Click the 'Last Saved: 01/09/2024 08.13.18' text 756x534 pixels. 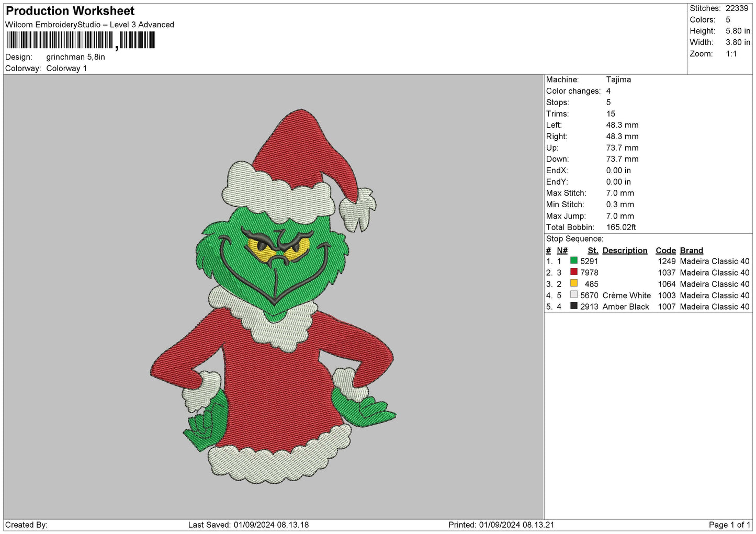tap(249, 525)
